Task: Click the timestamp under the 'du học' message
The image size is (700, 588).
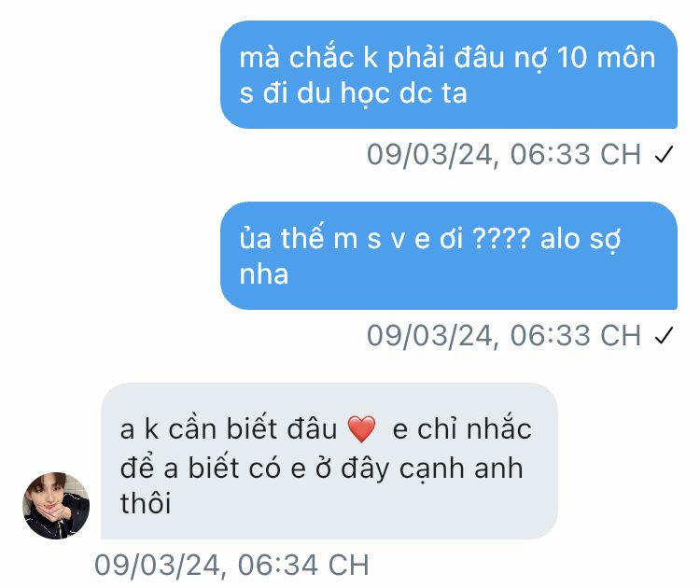Action: click(x=504, y=155)
